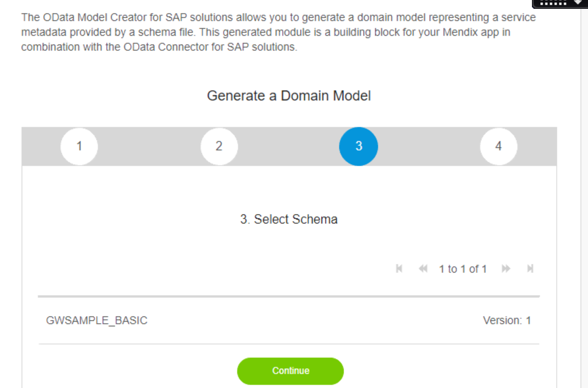Click the OData Model Creator description paragraph

[x=279, y=32]
